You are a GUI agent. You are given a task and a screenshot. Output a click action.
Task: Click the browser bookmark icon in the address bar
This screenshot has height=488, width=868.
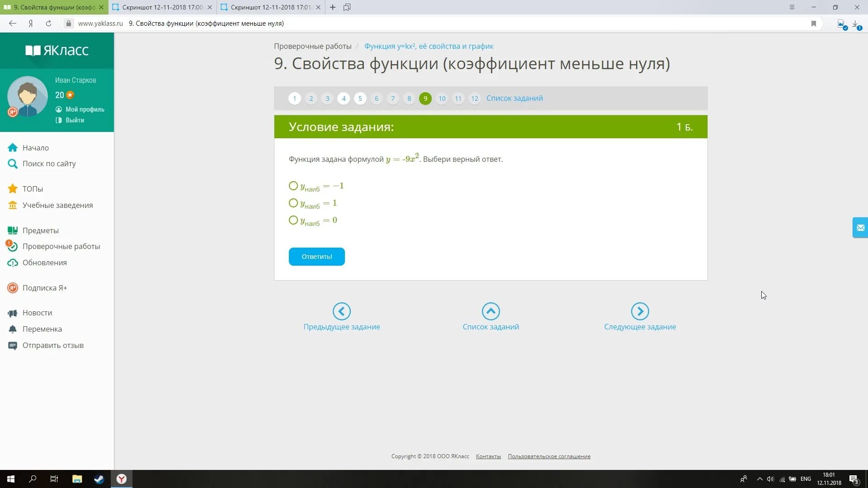tap(813, 23)
